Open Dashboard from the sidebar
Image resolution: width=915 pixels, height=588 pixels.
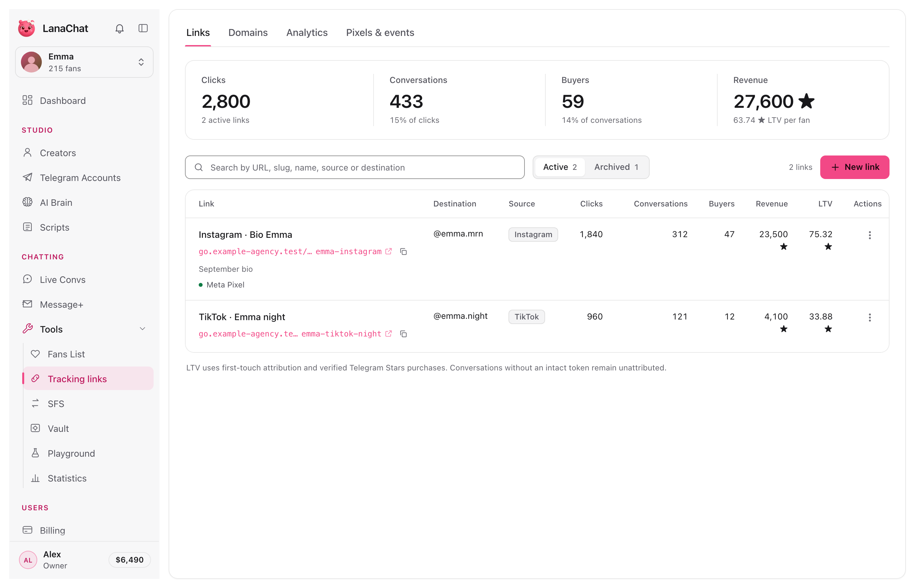[84, 100]
